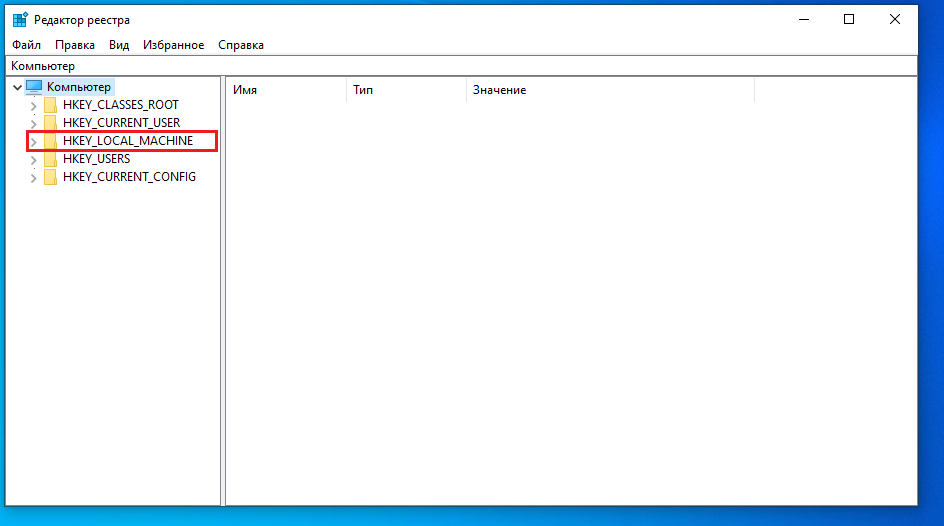This screenshot has height=526, width=944.
Task: Click the HKEY_USERS folder icon
Action: point(51,159)
